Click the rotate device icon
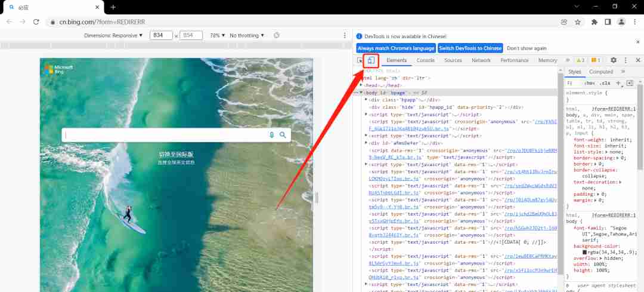 coord(277,35)
